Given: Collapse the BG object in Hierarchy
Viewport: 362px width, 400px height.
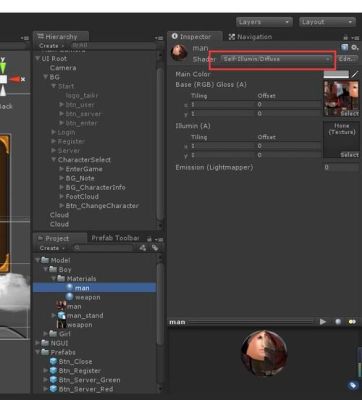Looking at the screenshot, I should (46, 77).
